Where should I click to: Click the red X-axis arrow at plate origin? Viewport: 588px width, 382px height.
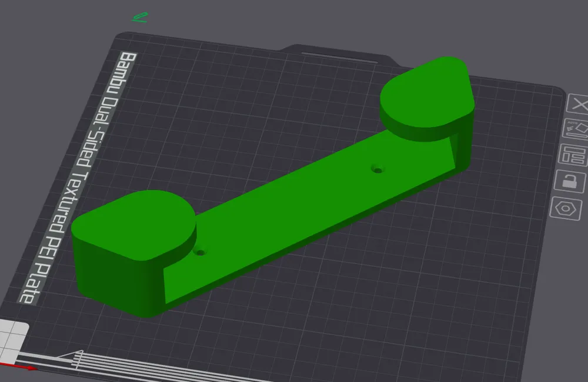pyautogui.click(x=29, y=368)
